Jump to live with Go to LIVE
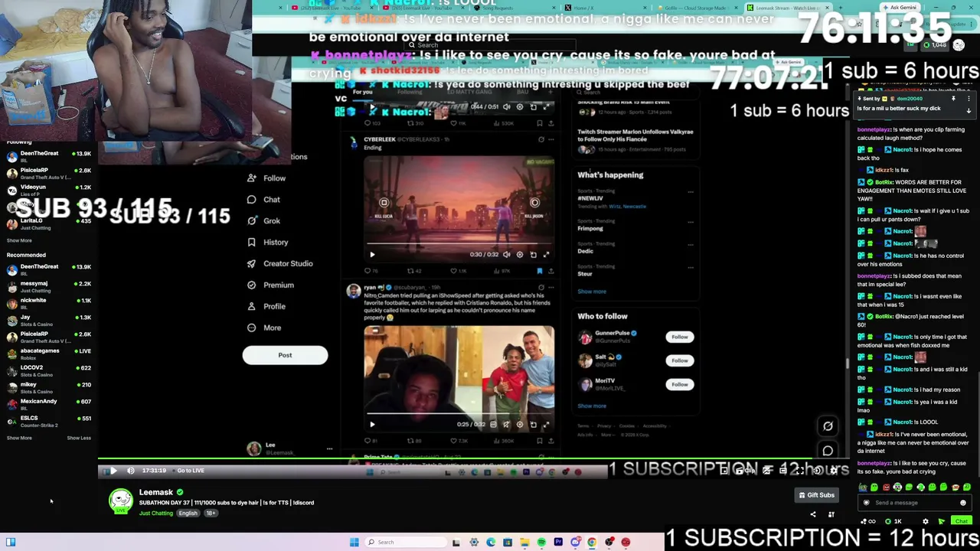Screen dimensions: 980x551 coord(191,471)
